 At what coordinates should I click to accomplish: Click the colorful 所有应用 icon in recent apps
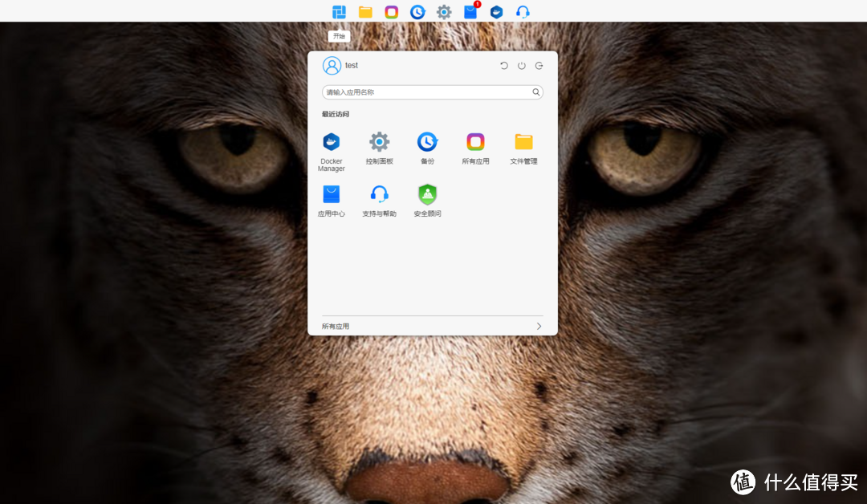click(x=475, y=143)
